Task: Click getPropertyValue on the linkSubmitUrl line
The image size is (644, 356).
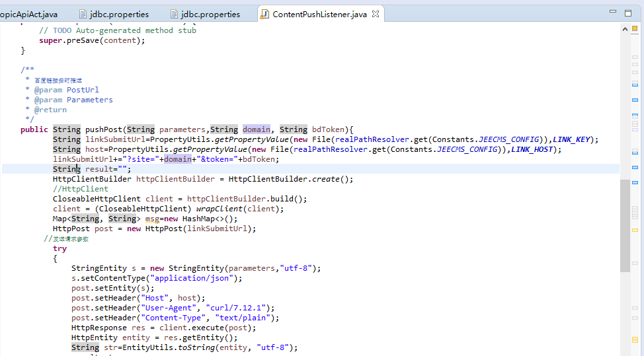Action: point(252,139)
